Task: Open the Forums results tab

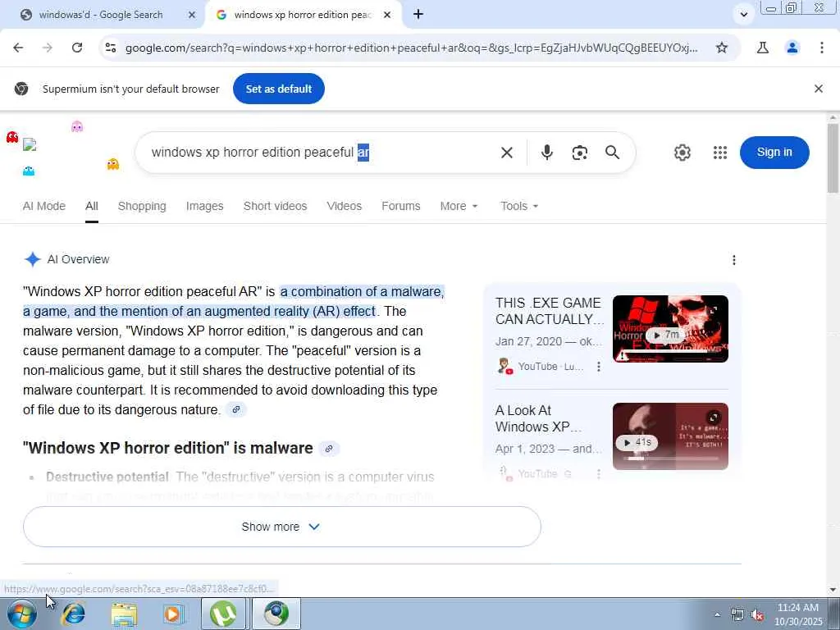Action: point(400,206)
